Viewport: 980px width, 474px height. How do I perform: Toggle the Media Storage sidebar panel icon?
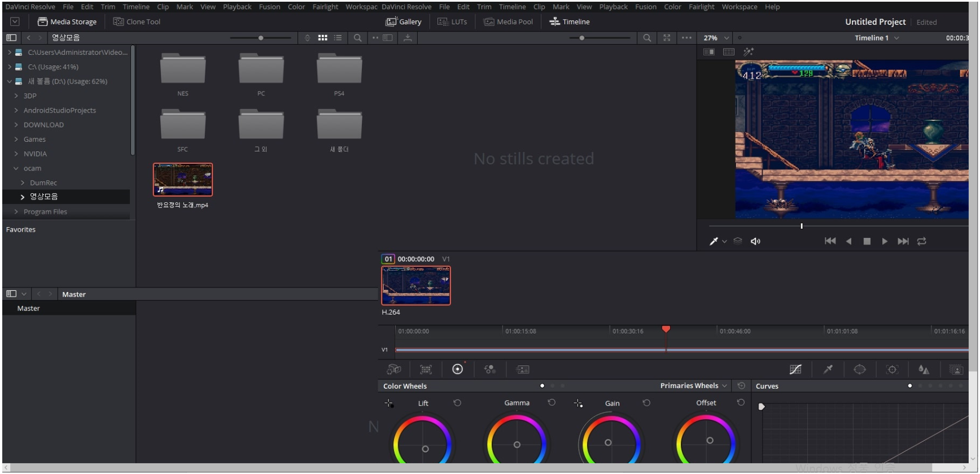click(x=11, y=38)
